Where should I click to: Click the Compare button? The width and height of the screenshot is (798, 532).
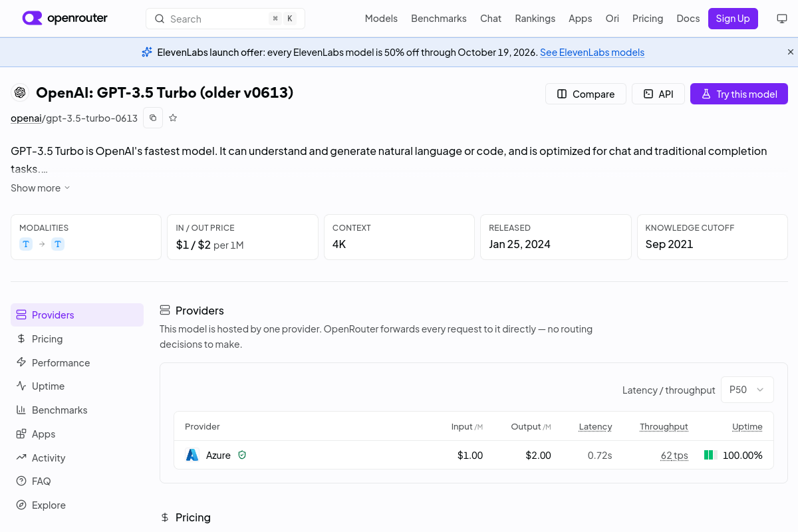(x=586, y=94)
